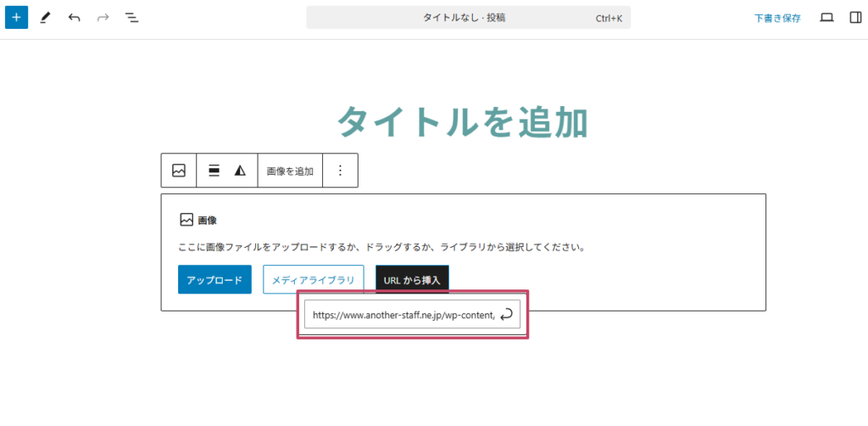Viewport: 868px width, 426px height.
Task: Click the 下書き保存 link
Action: (777, 17)
